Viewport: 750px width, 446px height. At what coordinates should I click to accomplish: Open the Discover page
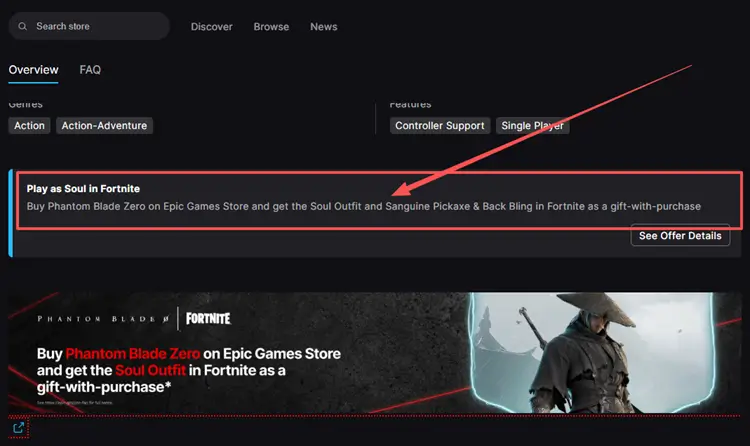[211, 27]
